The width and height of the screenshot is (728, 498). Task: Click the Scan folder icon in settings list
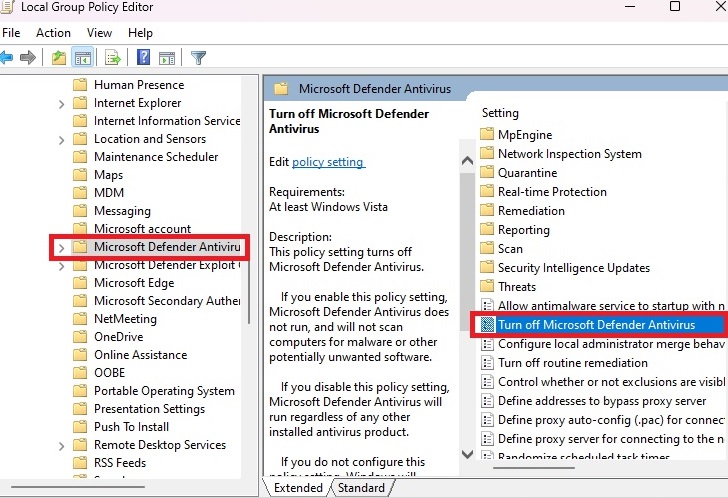pyautogui.click(x=487, y=249)
